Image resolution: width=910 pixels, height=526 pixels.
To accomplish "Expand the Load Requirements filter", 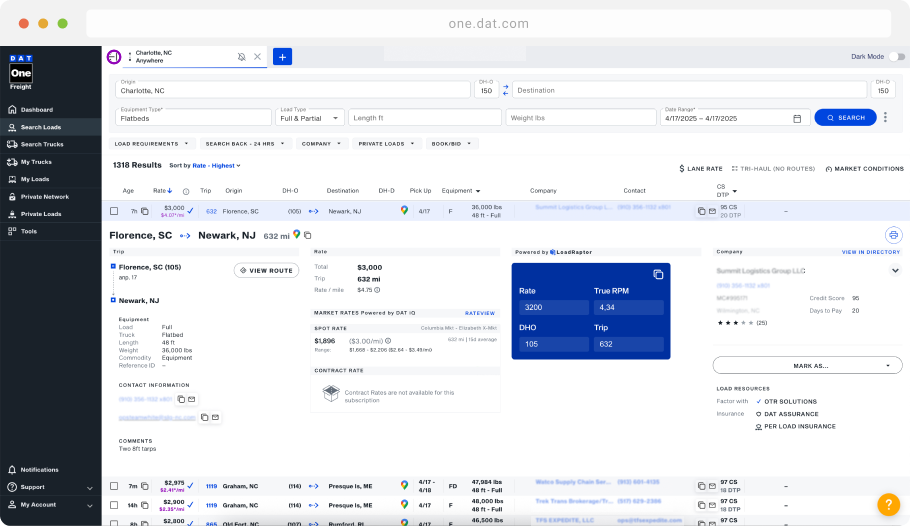I will [151, 144].
